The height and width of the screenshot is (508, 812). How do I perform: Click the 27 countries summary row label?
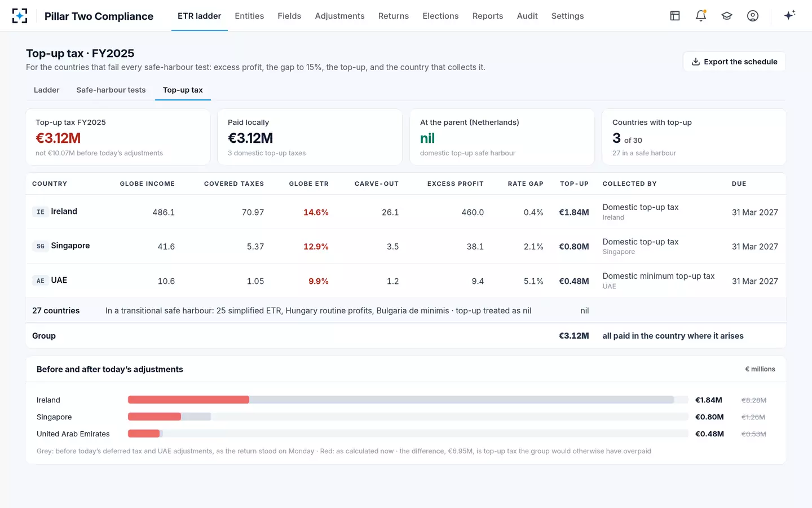click(x=56, y=310)
